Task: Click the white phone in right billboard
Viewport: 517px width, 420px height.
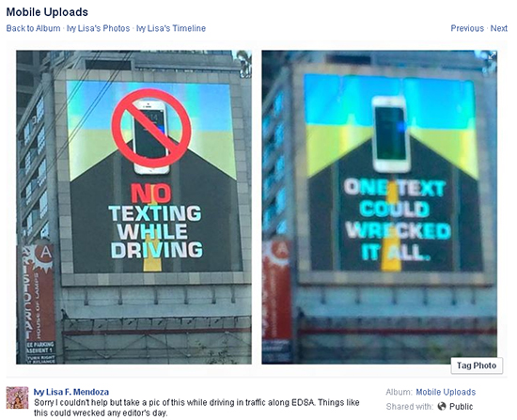Action: pyautogui.click(x=391, y=134)
